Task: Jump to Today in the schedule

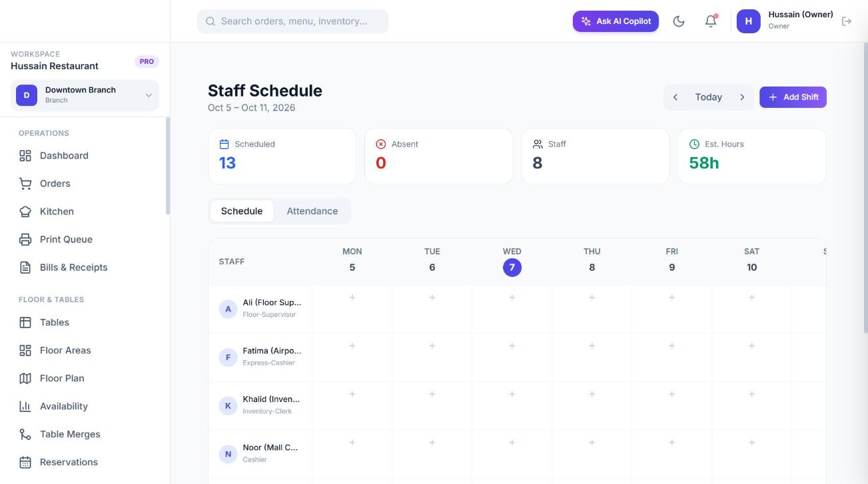Action: [x=709, y=97]
